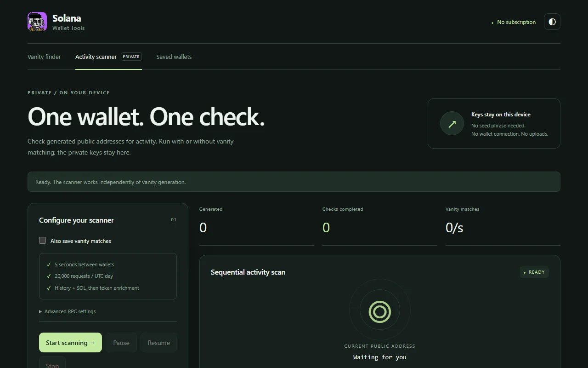Click the concentric circle scan indicator
Screen dimensions: 588x368
[x=380, y=311]
